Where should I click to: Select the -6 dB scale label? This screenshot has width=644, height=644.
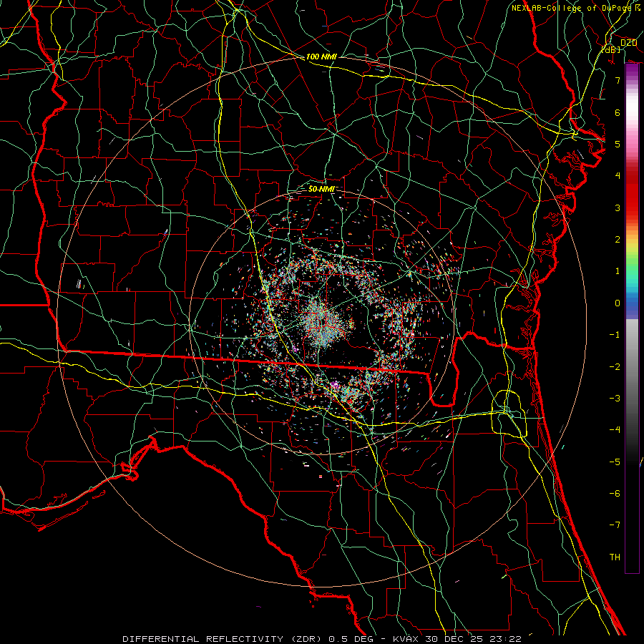pos(615,494)
